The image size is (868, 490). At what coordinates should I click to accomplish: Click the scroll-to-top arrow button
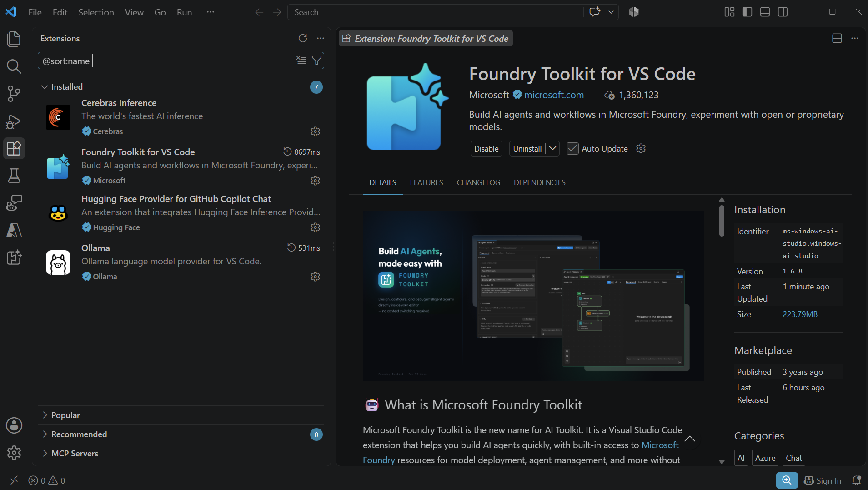690,439
